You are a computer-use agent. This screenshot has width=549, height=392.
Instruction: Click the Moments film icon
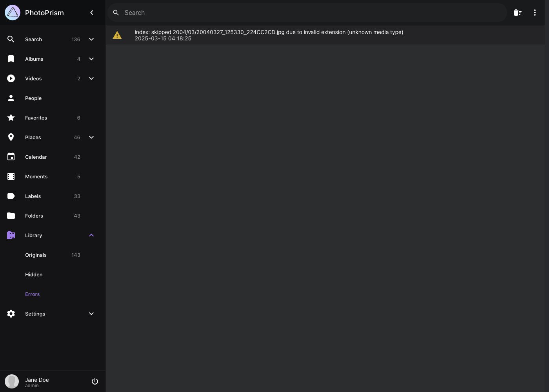[11, 176]
